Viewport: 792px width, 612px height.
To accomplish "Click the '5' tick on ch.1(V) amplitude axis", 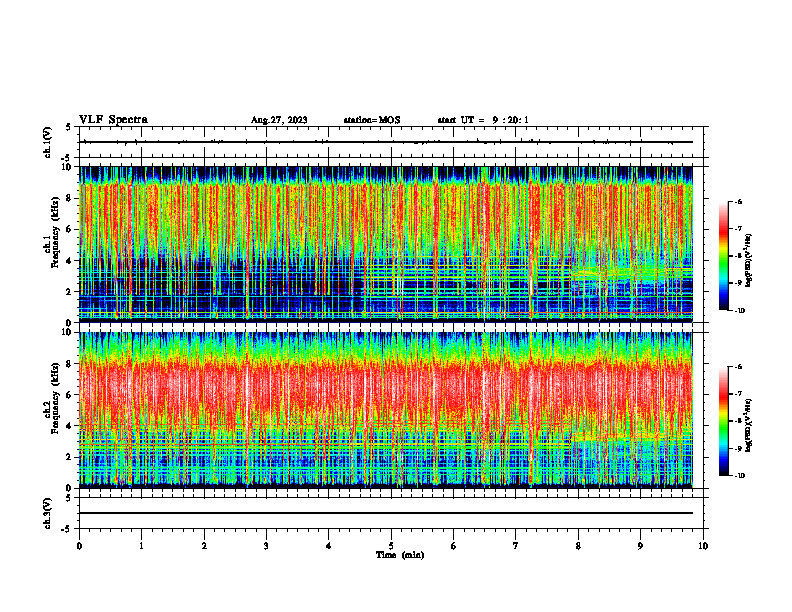I will 68,127.
